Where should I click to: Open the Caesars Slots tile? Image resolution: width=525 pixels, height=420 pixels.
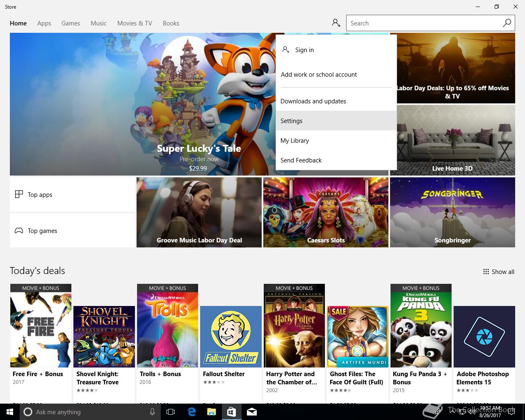pyautogui.click(x=326, y=212)
